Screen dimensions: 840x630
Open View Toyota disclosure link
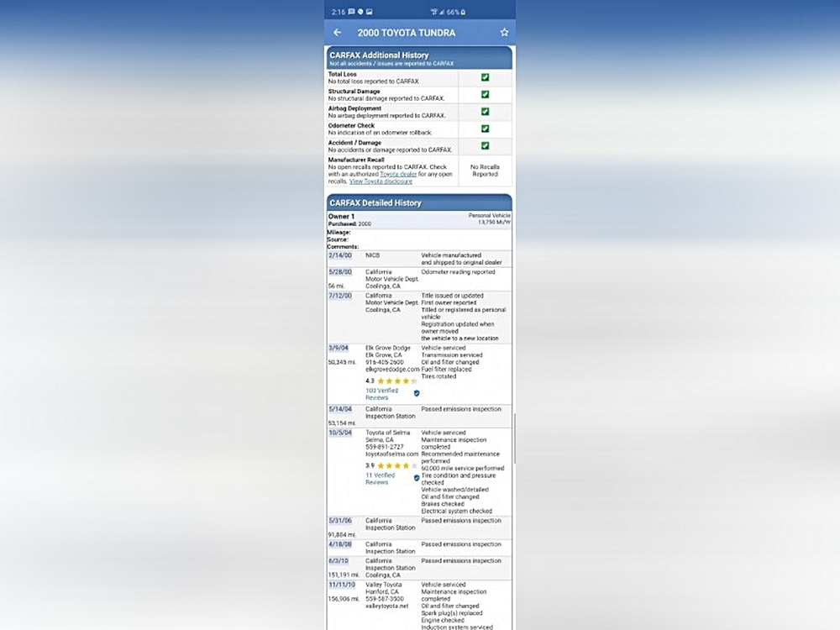(x=381, y=181)
